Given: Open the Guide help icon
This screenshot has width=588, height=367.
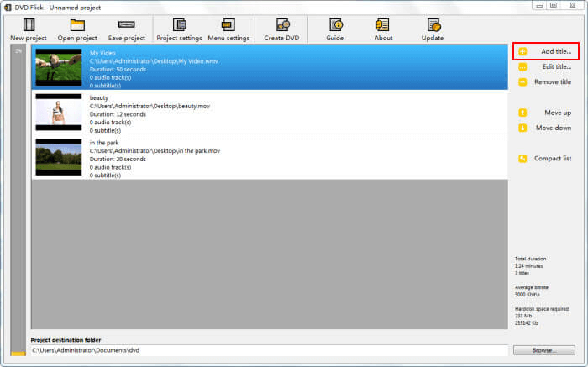Looking at the screenshot, I should (335, 29).
